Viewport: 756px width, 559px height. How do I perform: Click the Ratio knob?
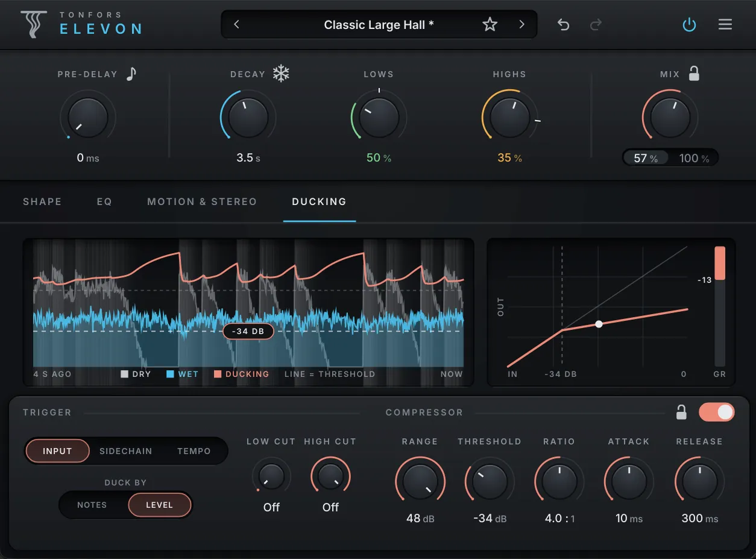tap(559, 482)
